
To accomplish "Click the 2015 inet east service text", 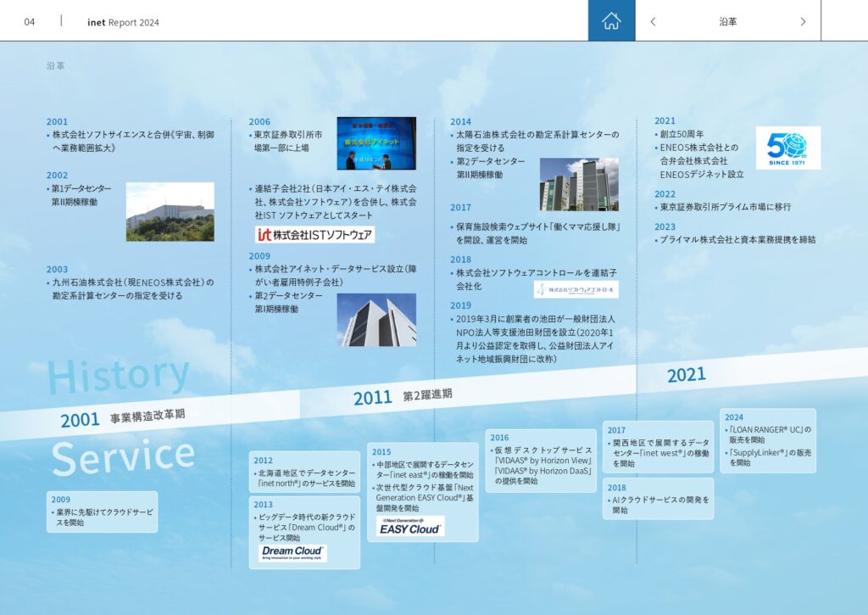I will [x=425, y=470].
